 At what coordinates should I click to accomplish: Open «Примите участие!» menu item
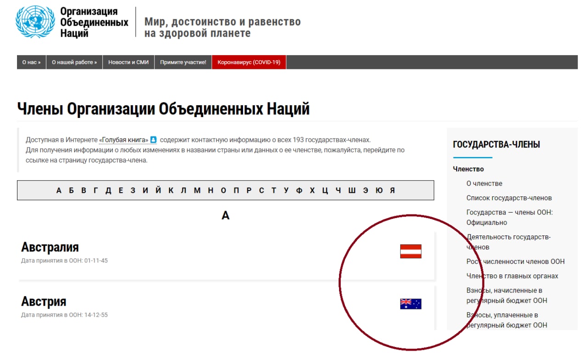[183, 62]
